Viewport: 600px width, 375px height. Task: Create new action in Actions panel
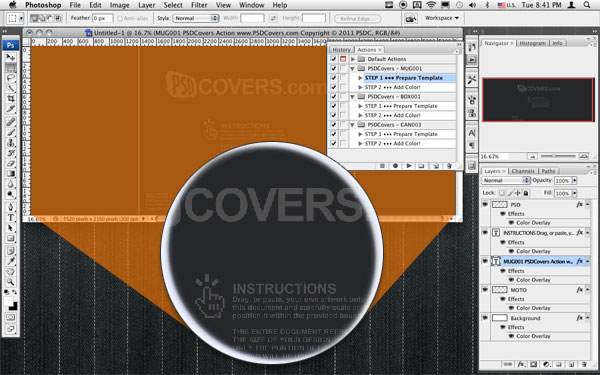pos(435,166)
